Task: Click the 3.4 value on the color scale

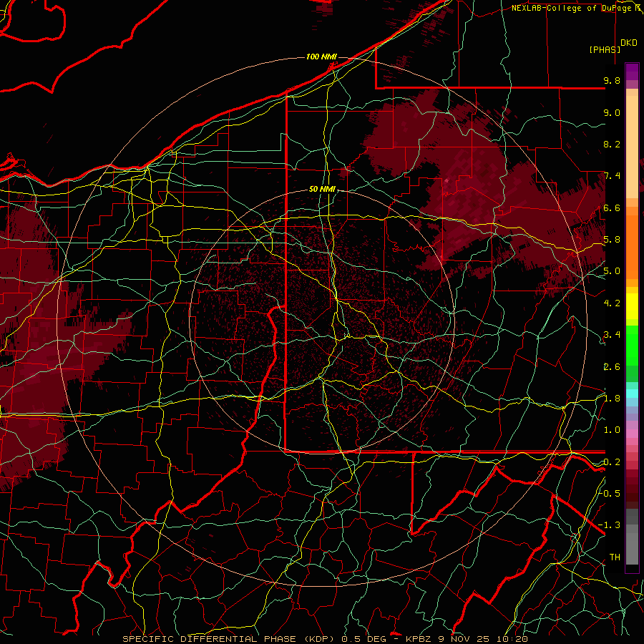Action: pos(612,335)
